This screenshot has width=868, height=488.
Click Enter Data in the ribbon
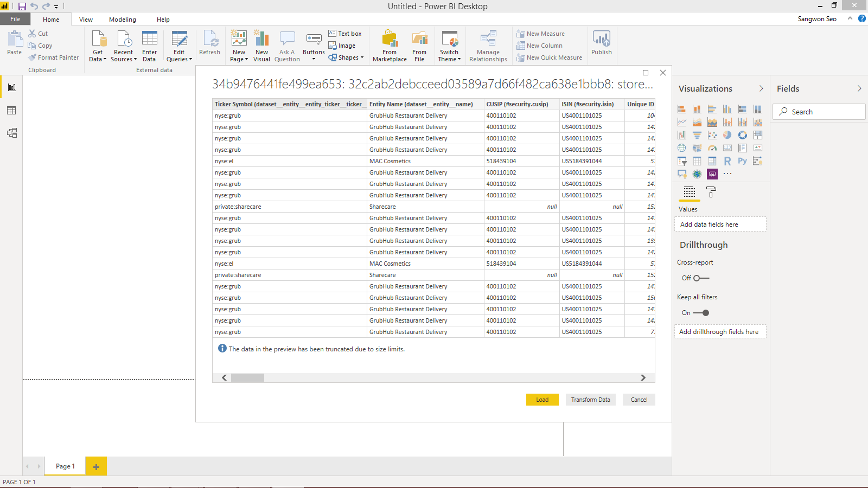pos(149,47)
